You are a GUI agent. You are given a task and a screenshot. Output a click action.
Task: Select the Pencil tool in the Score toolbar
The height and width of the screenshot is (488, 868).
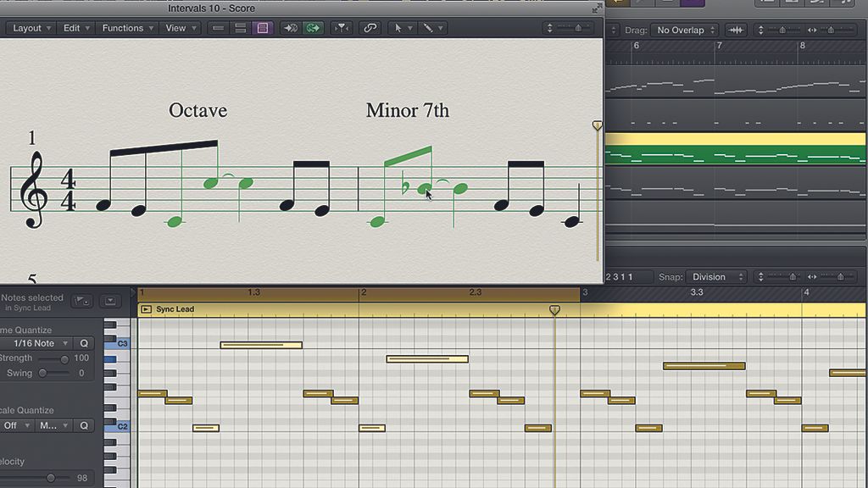(x=426, y=28)
